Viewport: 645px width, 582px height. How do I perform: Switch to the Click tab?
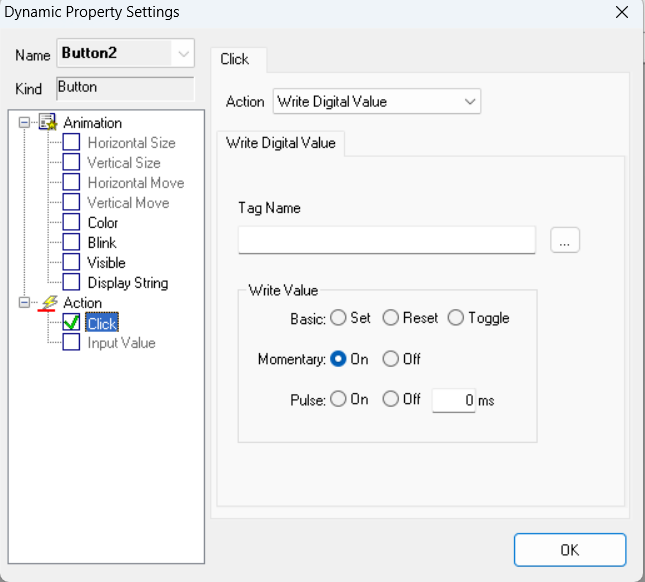235,59
